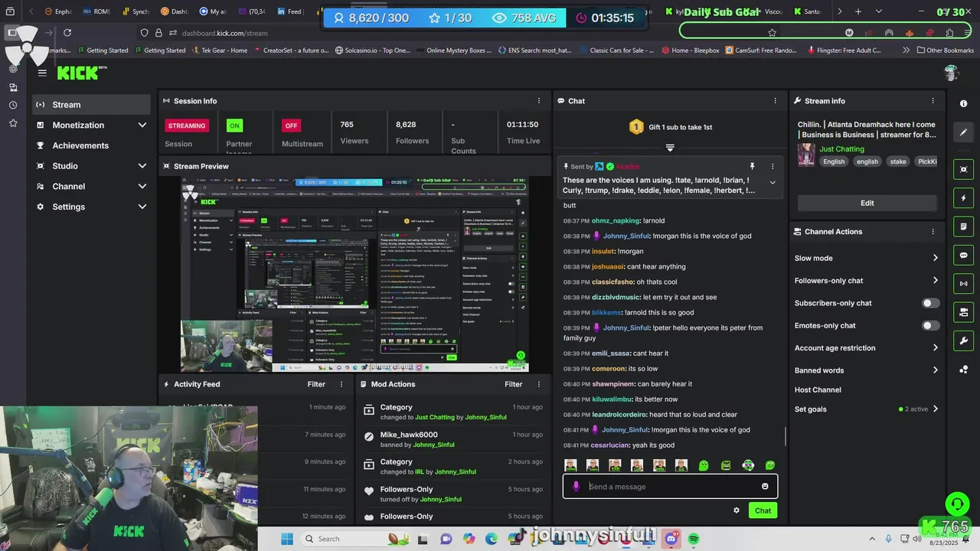Open Banned words settings arrow
The height and width of the screenshot is (551, 980).
pyautogui.click(x=935, y=370)
